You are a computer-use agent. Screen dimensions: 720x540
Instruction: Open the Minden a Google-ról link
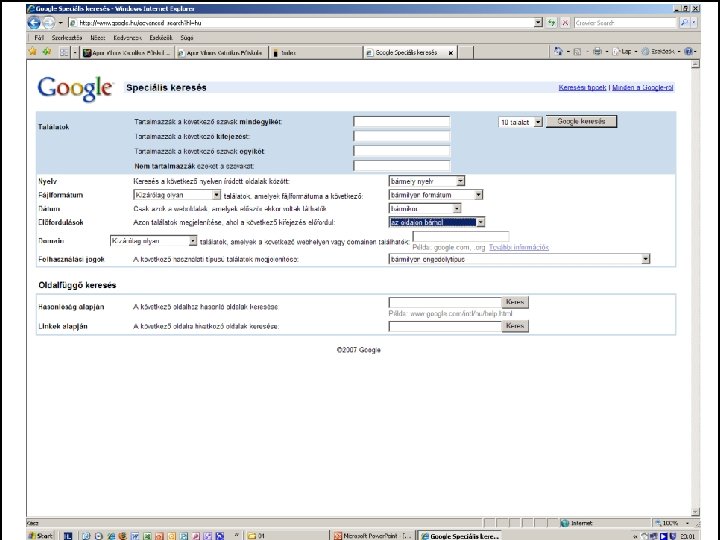click(643, 87)
